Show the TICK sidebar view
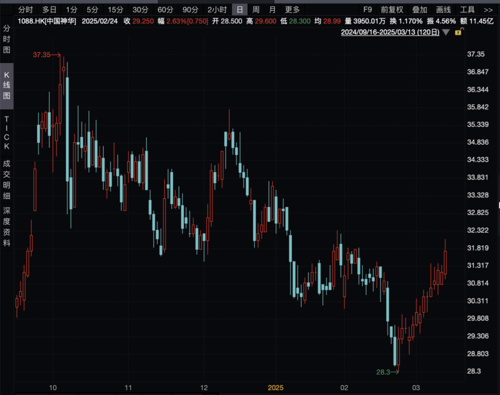 [x=7, y=132]
